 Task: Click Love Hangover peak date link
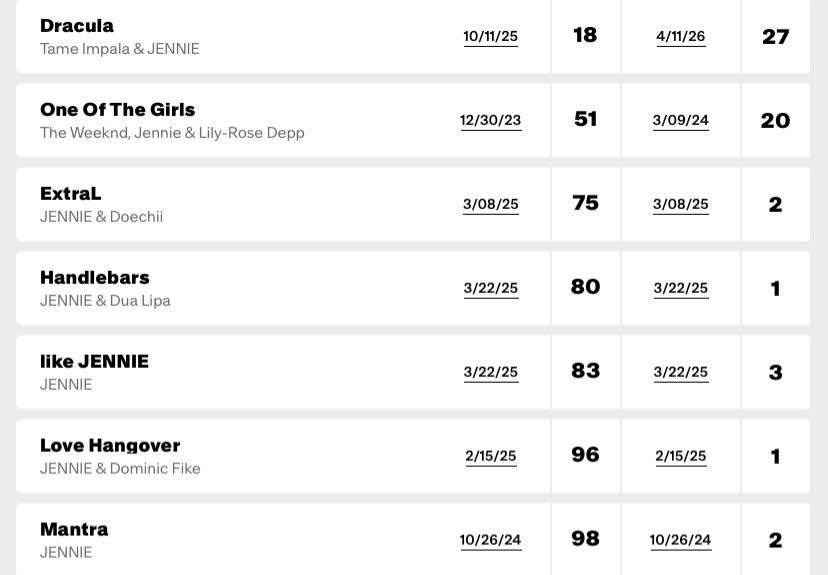(x=680, y=456)
